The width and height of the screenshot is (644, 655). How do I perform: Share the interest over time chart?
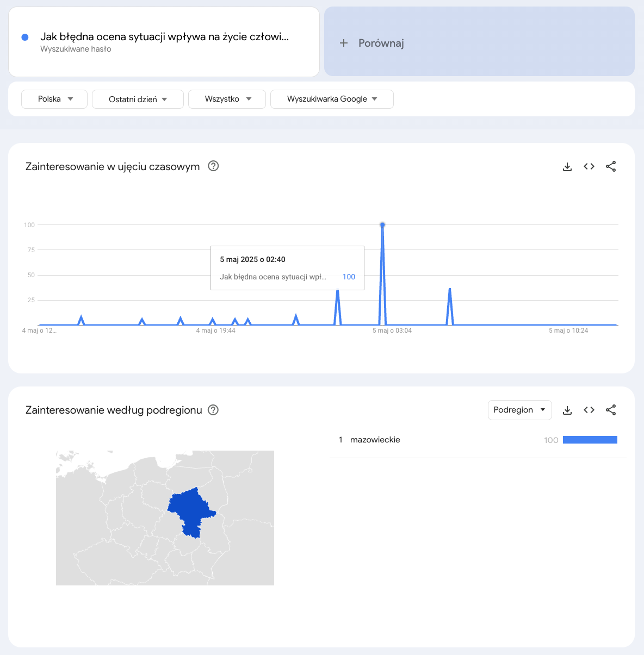(x=611, y=167)
